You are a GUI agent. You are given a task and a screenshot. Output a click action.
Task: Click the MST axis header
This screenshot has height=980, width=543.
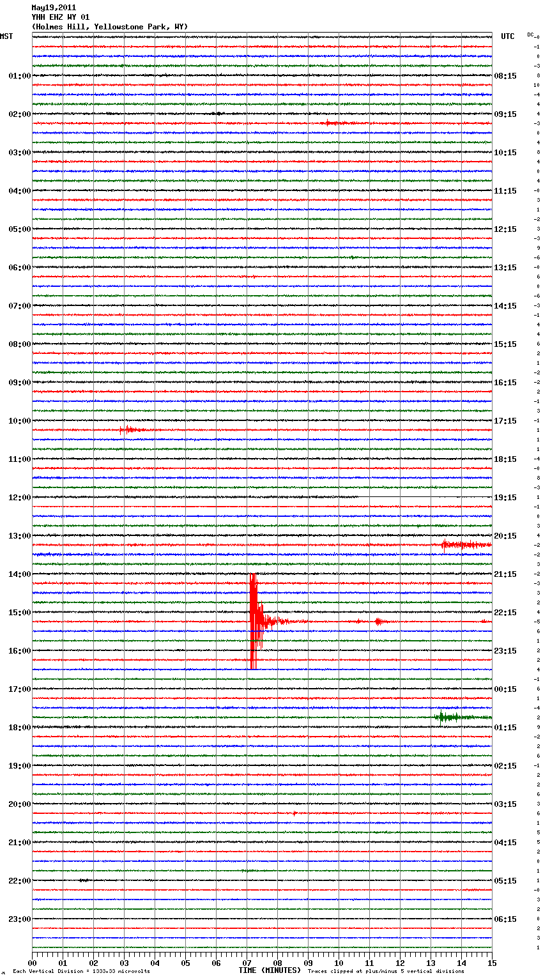pyautogui.click(x=6, y=36)
